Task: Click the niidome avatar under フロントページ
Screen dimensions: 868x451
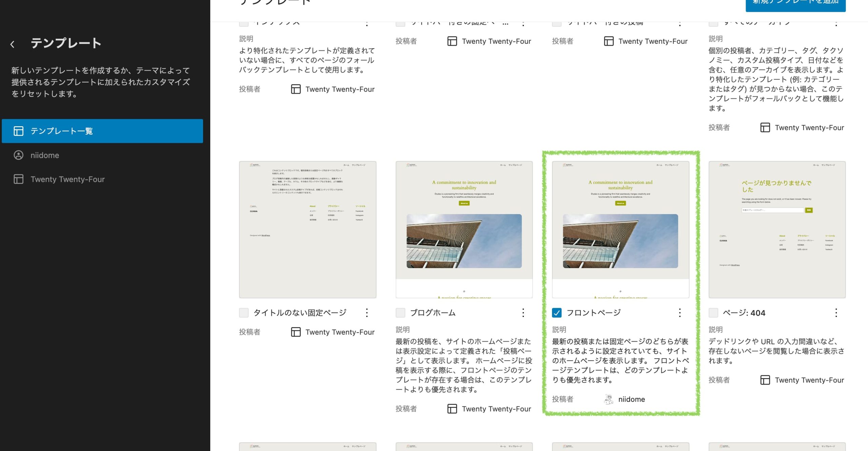Action: (x=609, y=399)
